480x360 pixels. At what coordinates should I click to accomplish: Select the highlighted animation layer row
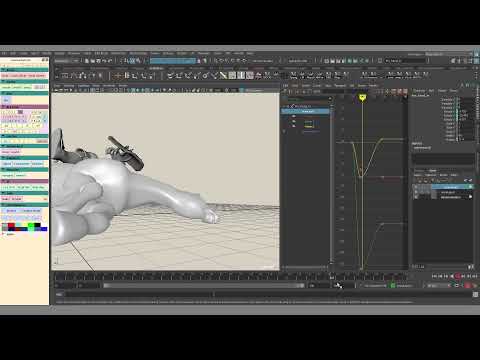[x=443, y=187]
